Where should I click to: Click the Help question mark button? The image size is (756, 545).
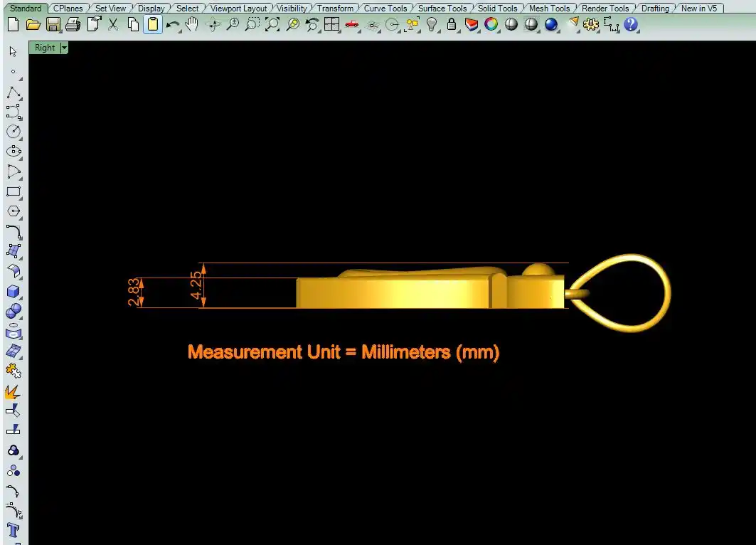(x=631, y=25)
